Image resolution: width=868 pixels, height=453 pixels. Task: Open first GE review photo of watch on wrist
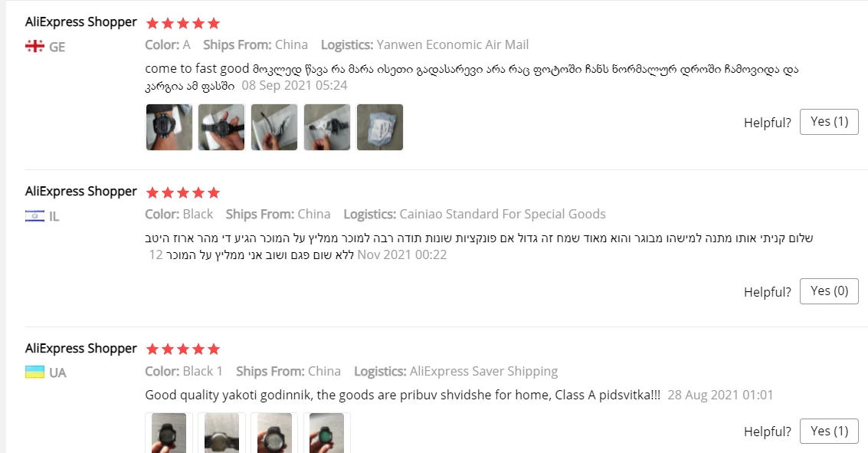[x=169, y=126]
